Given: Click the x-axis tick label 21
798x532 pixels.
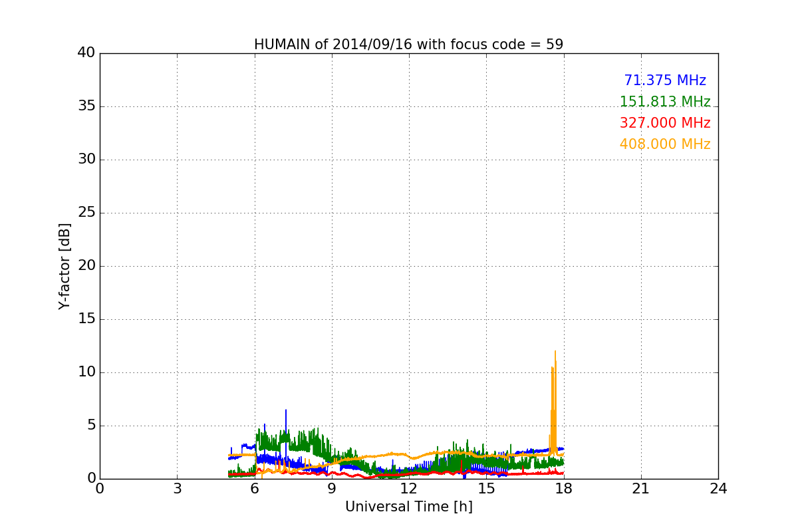Looking at the screenshot, I should click(641, 488).
